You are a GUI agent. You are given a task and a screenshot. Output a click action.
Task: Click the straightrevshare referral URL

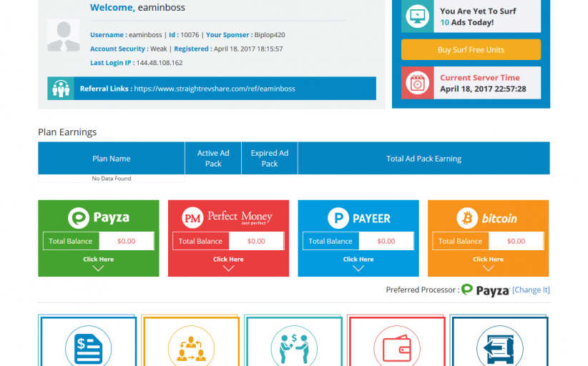[x=215, y=89]
